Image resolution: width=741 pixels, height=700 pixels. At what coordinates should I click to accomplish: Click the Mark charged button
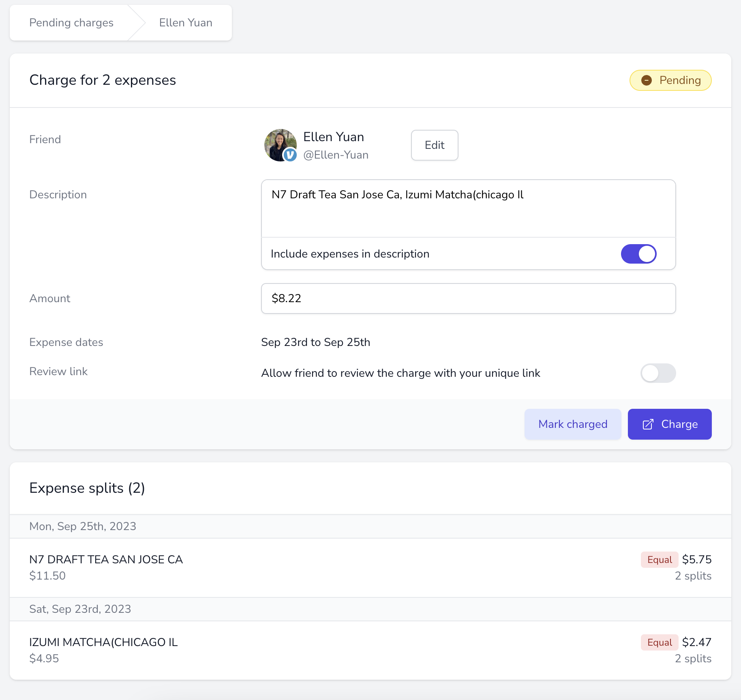click(x=573, y=424)
